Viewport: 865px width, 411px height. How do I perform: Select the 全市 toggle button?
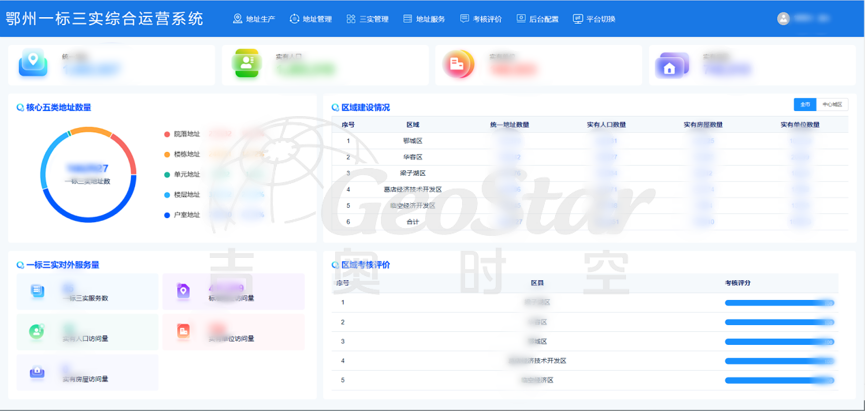[805, 104]
